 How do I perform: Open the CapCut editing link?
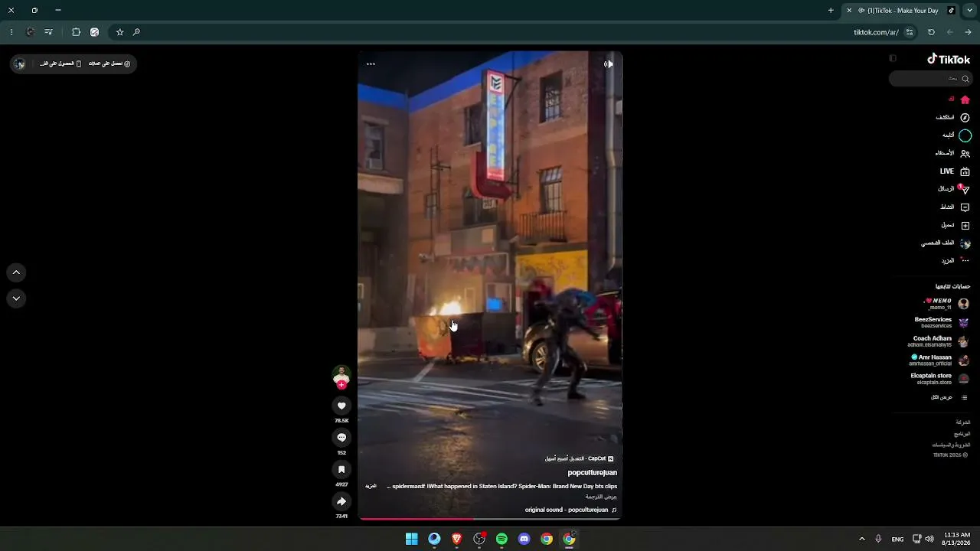coord(579,458)
